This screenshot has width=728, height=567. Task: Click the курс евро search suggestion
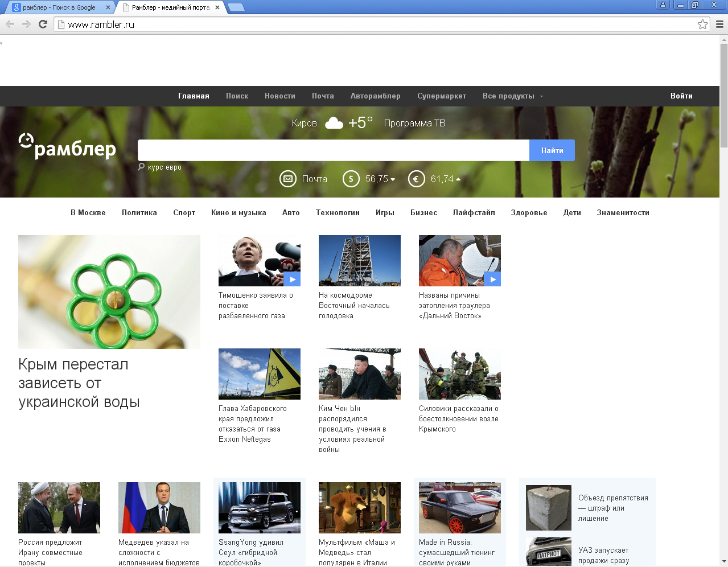click(164, 167)
